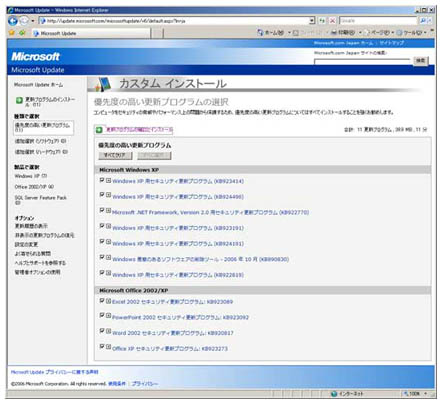The image size is (442, 404).
Task: Open Microsoft Update privacy statement link
Action: [55, 372]
